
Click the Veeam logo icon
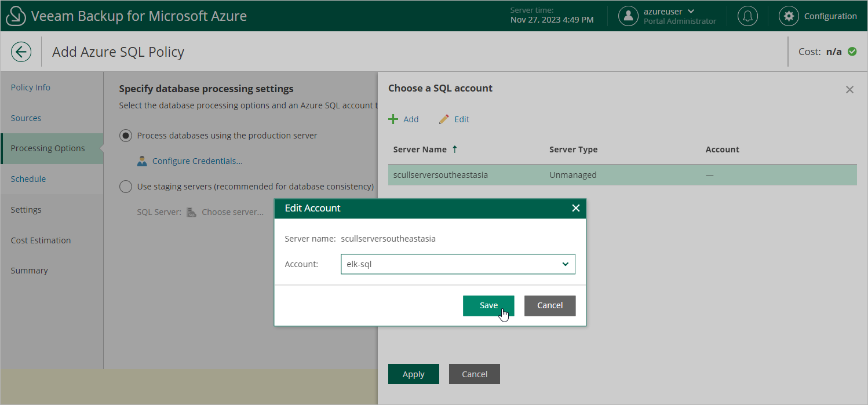(16, 16)
